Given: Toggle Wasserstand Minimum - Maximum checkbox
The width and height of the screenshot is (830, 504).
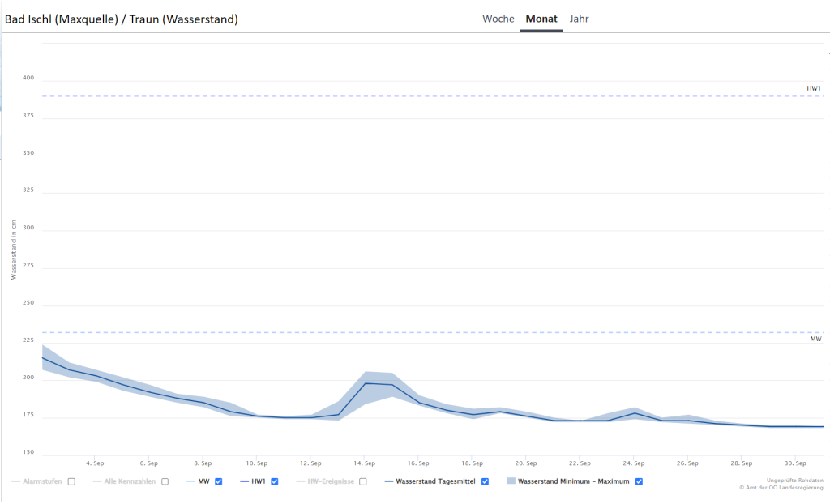Looking at the screenshot, I should coord(639,481).
